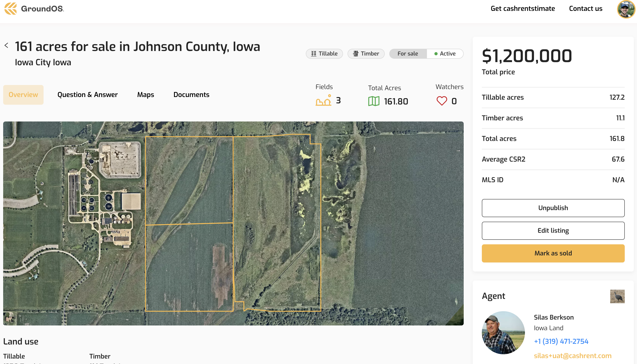Open the Documents tab

[191, 95]
